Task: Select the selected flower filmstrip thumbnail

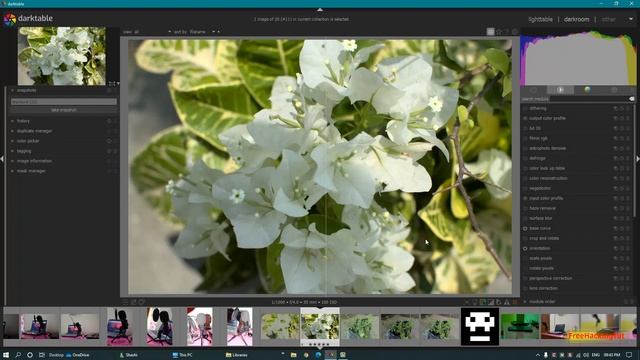Action: coord(320,327)
